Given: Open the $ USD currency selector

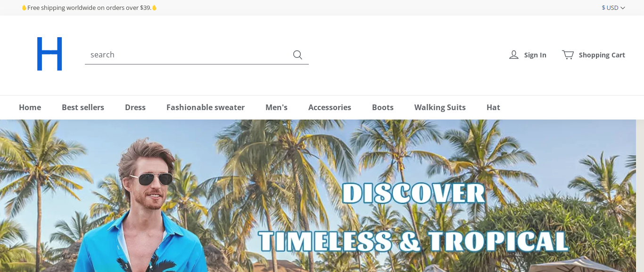Looking at the screenshot, I should point(613,8).
